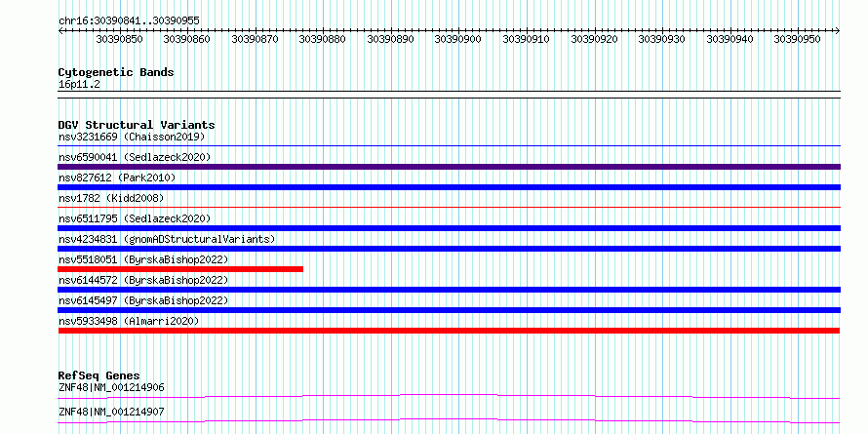Viewport: 868px width, 434px height.
Task: Click ruler position 30390940
Action: [x=730, y=39]
